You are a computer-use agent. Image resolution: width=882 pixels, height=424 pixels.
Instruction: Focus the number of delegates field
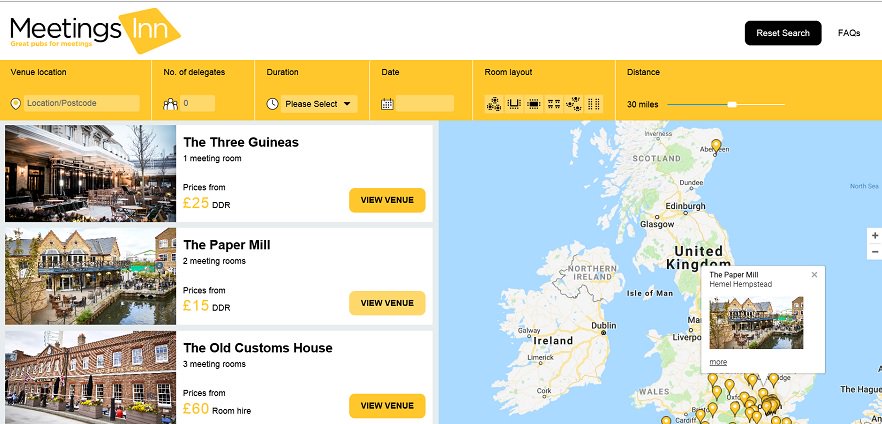pyautogui.click(x=197, y=103)
